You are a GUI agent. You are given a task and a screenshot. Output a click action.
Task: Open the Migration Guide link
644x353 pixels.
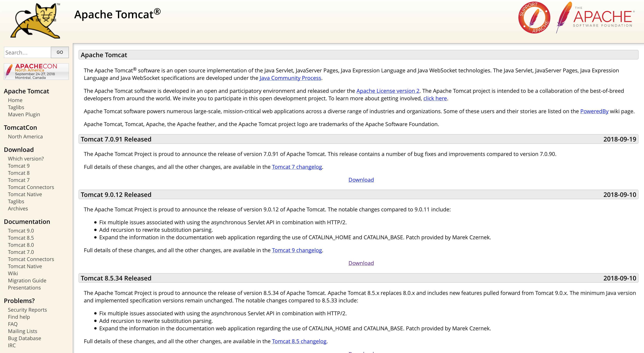(27, 281)
